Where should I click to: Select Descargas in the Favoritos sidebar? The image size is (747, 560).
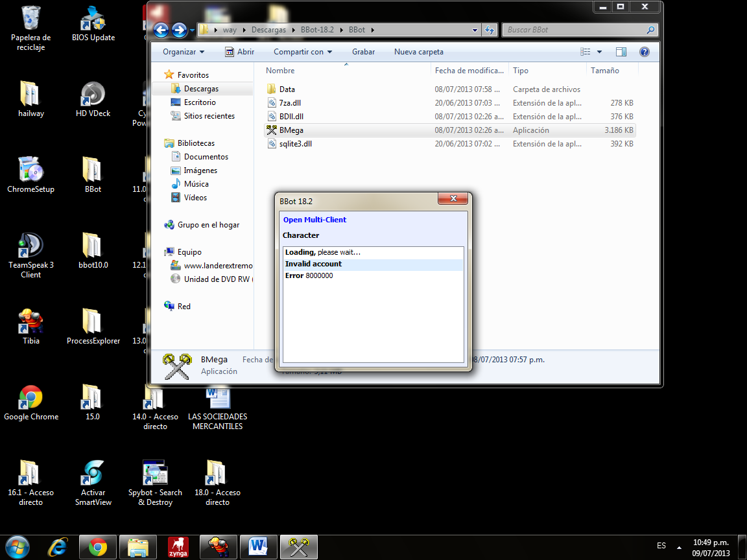pyautogui.click(x=201, y=89)
